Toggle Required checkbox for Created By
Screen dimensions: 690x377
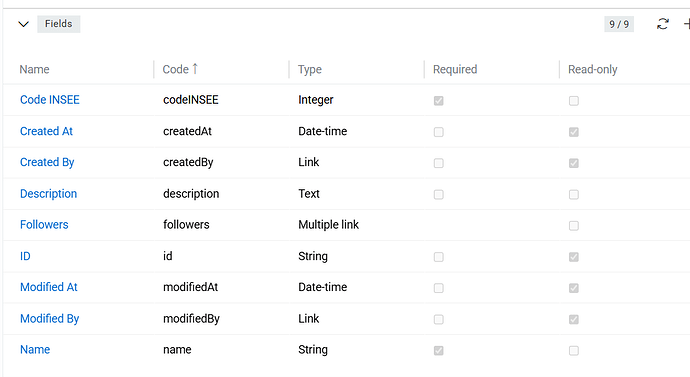tap(438, 163)
